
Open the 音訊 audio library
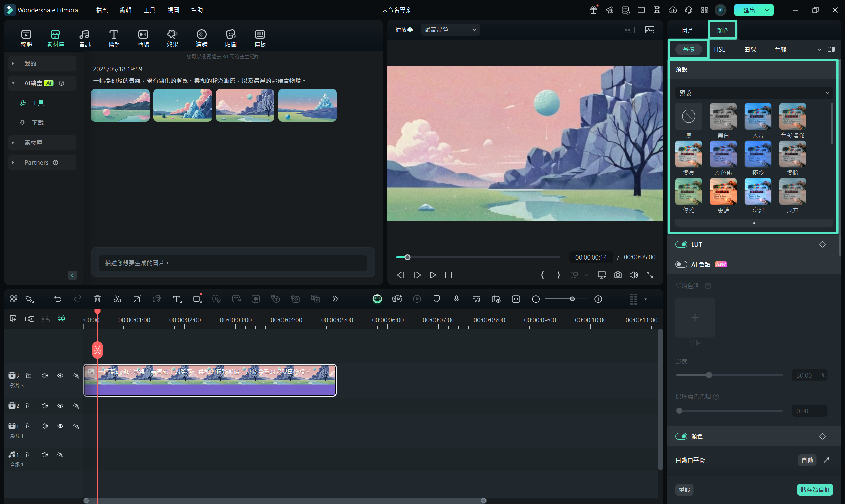click(x=84, y=38)
